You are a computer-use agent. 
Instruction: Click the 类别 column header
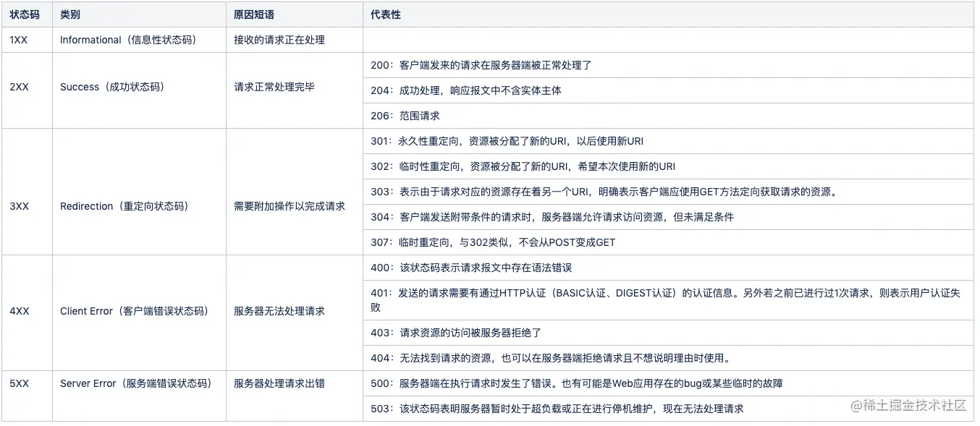139,14
